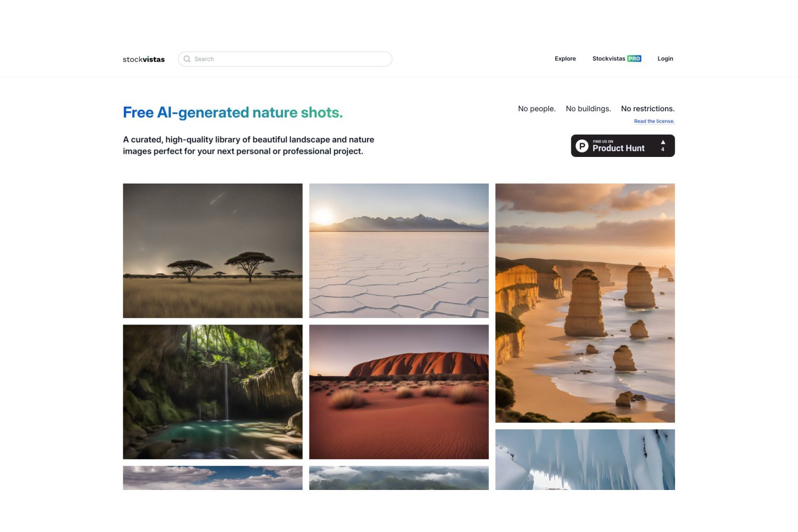Viewport: 798px width, 532px height.
Task: Open the cloudy blue sky image
Action: click(213, 478)
